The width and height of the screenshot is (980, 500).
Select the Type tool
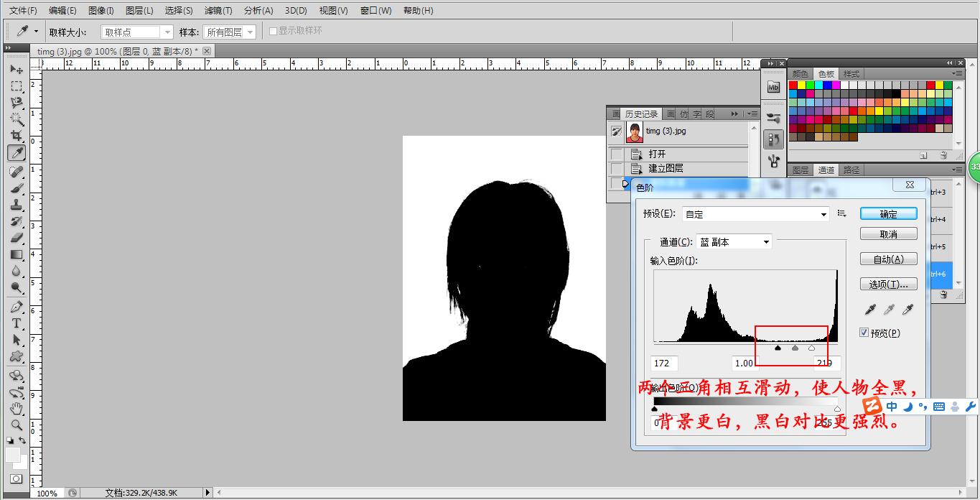point(17,323)
